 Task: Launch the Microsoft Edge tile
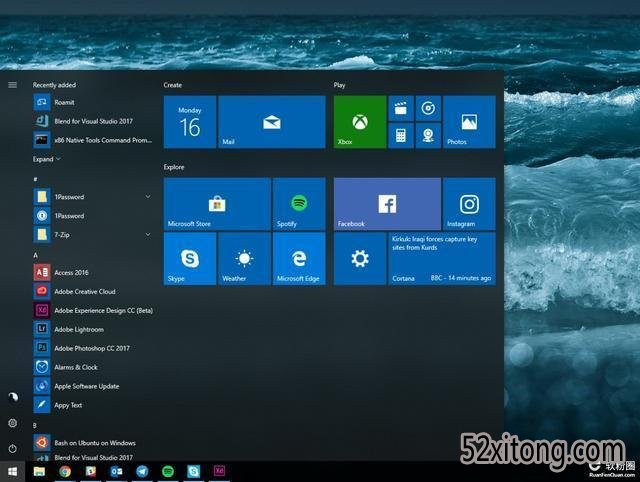click(x=299, y=258)
